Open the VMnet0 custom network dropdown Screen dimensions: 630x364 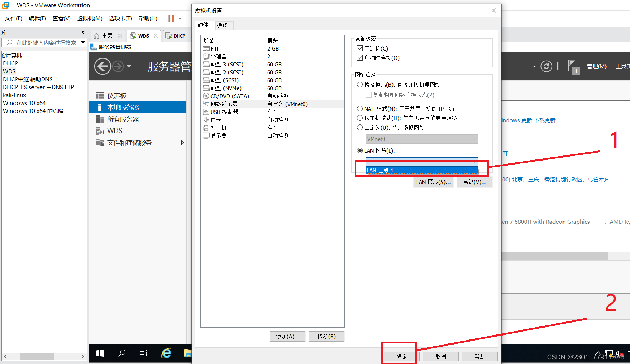(x=422, y=139)
